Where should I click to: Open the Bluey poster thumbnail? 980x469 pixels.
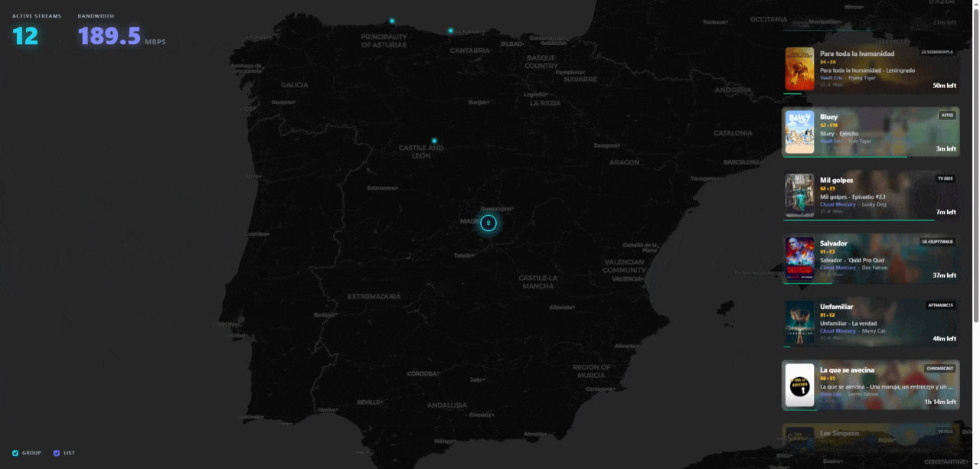tap(799, 132)
